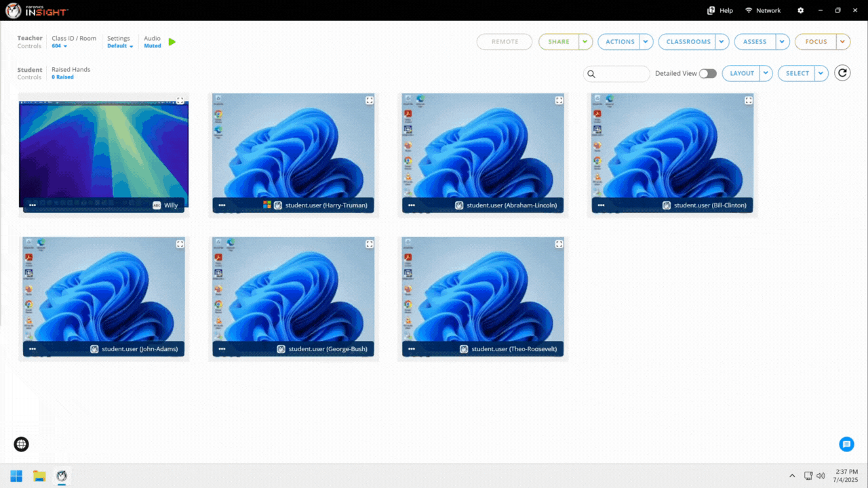Screen dimensions: 868x488
Task: Click the refresh thumbnails icon
Action: tap(842, 73)
